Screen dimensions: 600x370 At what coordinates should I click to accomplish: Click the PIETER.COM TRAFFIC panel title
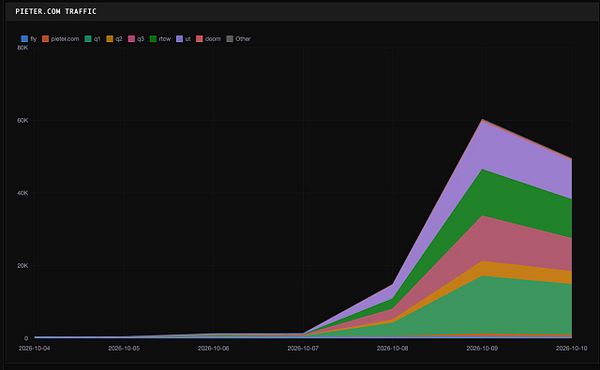point(56,11)
